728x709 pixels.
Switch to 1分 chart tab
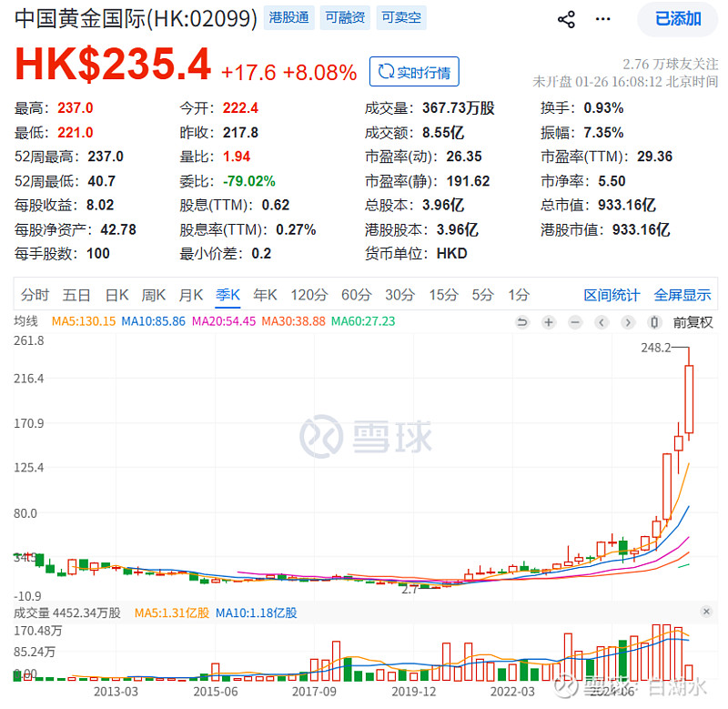[519, 295]
